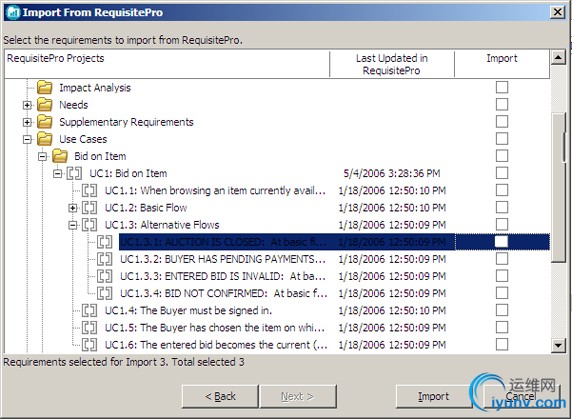Image resolution: width=572 pixels, height=419 pixels.
Task: Click the requirement icon beside UC1.3: Alternative Flows
Action: pos(89,225)
